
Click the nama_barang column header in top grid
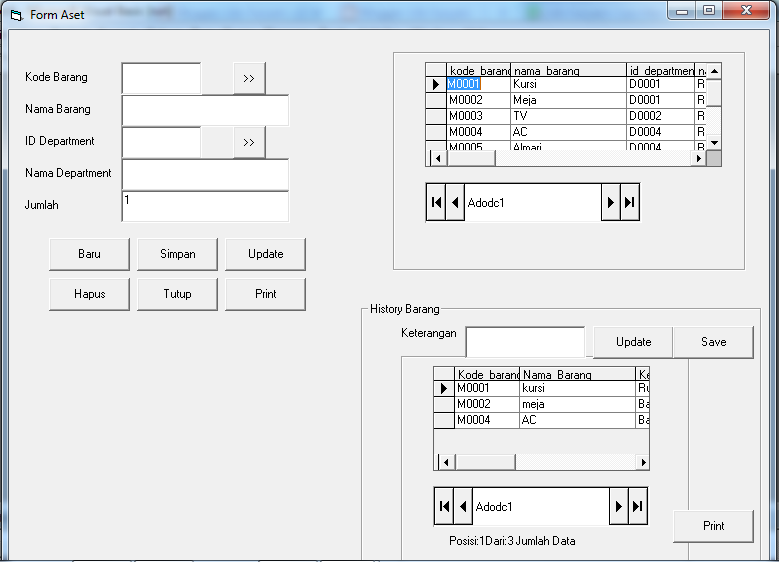(568, 71)
